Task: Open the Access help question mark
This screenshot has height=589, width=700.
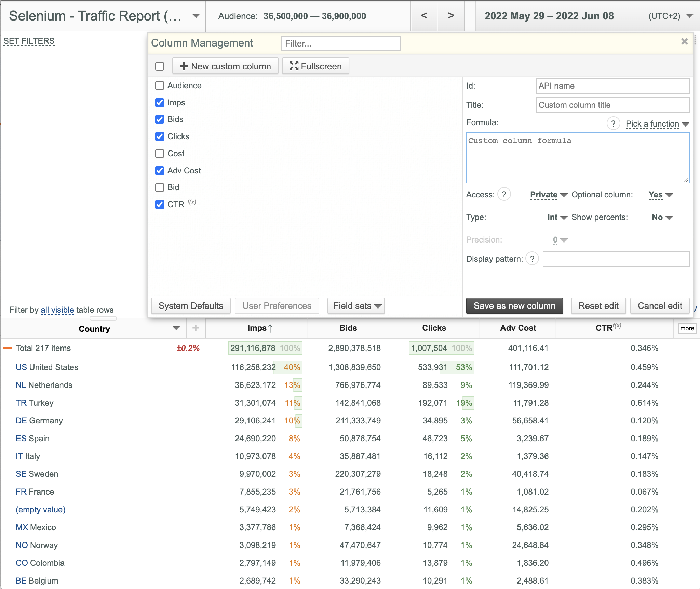Action: [x=504, y=194]
